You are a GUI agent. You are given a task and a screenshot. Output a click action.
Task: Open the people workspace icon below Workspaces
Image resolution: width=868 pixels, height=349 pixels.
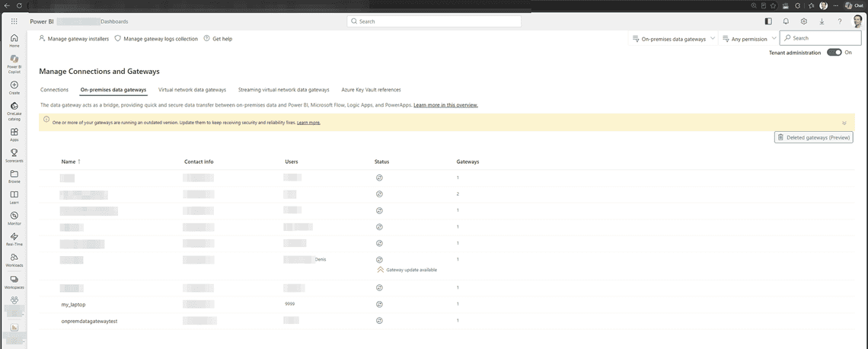(x=14, y=301)
